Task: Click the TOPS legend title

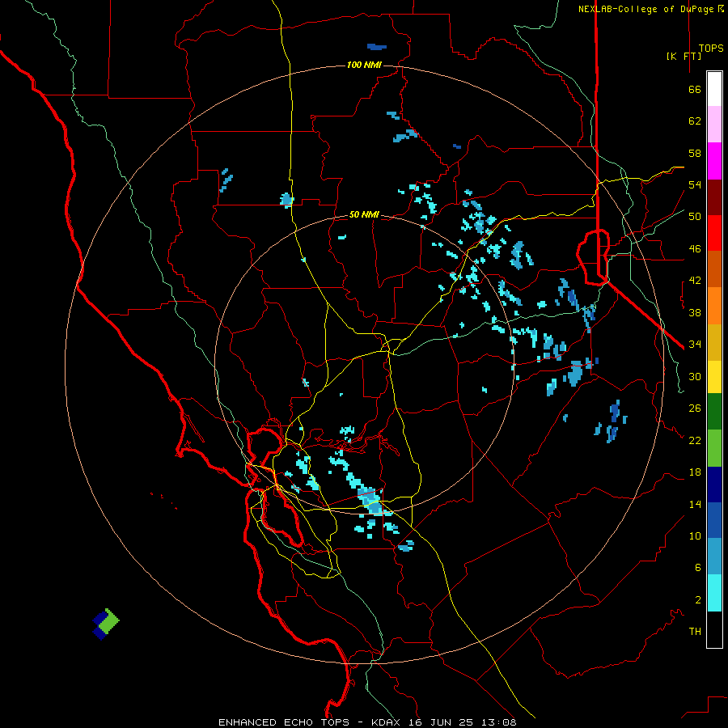Action: tap(711, 49)
